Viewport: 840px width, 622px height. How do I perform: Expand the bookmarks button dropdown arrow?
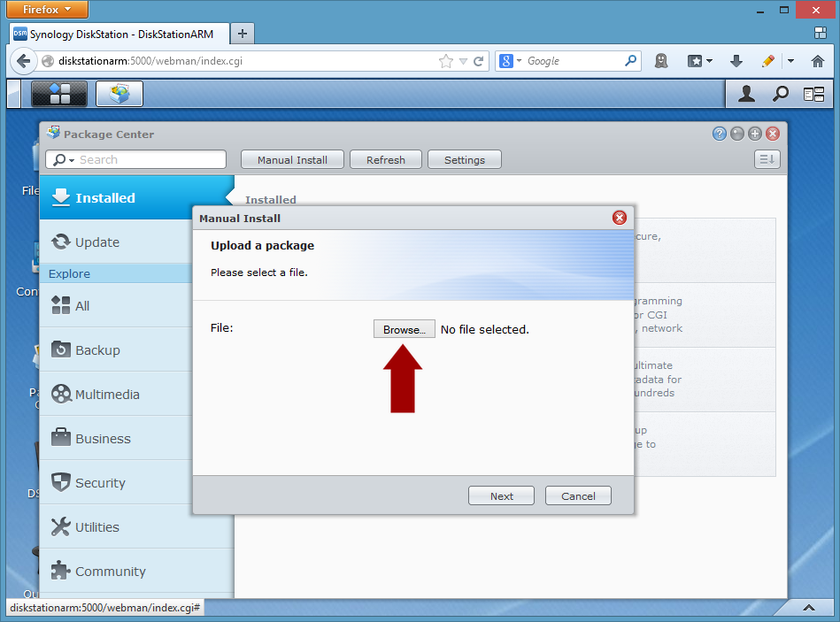[709, 61]
